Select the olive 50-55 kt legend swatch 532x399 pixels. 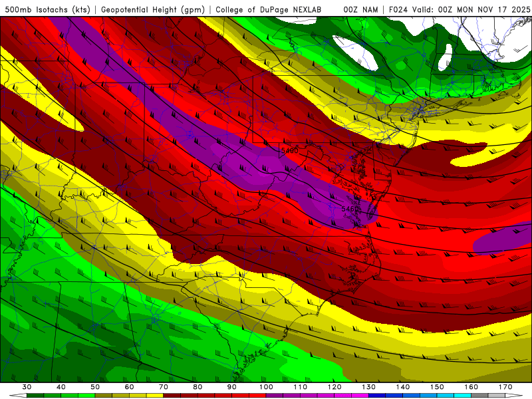[x=104, y=396]
